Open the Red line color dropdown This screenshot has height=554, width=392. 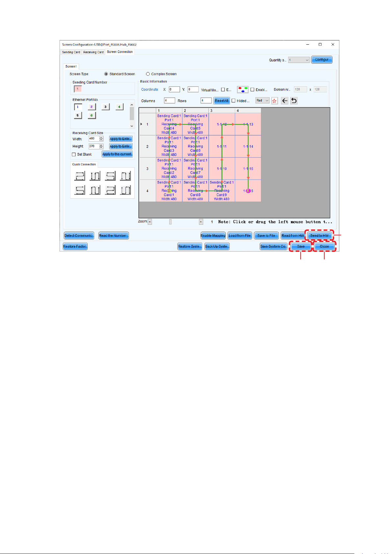click(262, 101)
